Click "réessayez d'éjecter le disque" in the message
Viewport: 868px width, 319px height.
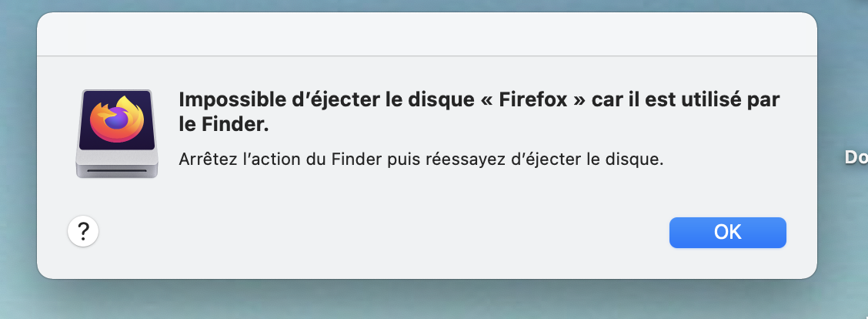tap(551, 160)
